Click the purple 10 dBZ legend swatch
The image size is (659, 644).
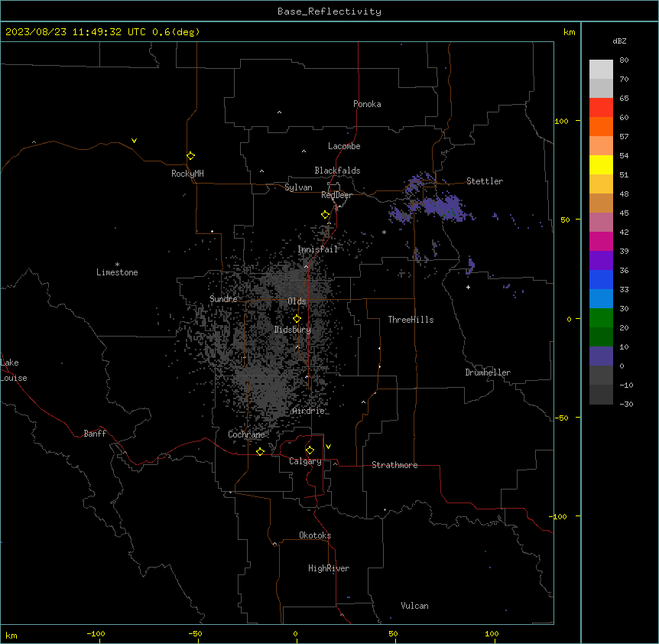[601, 356]
